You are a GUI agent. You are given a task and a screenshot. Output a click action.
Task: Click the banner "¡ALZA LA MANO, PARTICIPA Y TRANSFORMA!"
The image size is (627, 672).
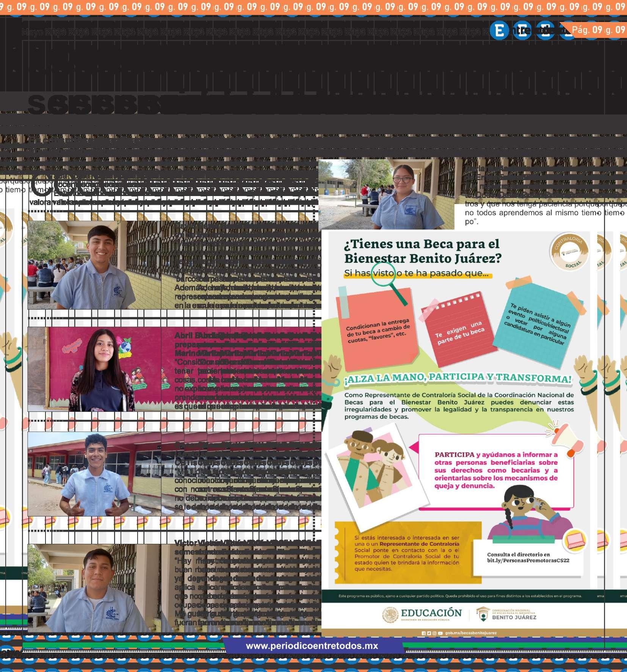point(458,378)
